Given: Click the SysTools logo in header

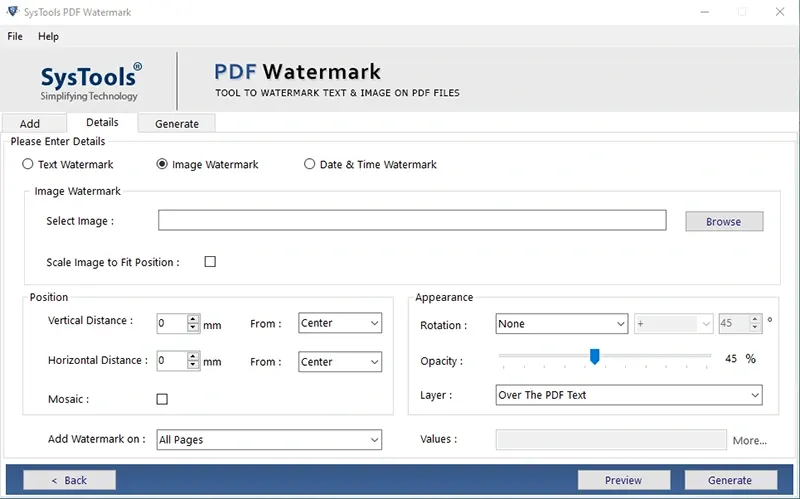Looking at the screenshot, I should click(91, 82).
